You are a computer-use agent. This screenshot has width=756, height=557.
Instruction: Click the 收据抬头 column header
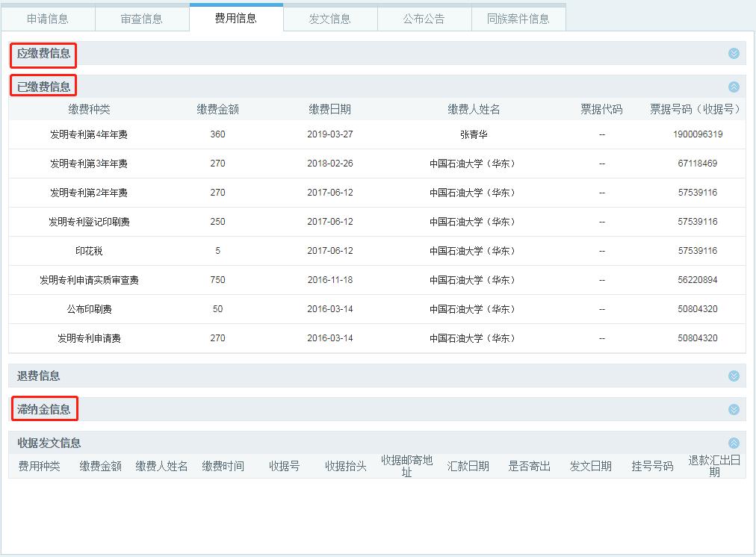(x=346, y=467)
